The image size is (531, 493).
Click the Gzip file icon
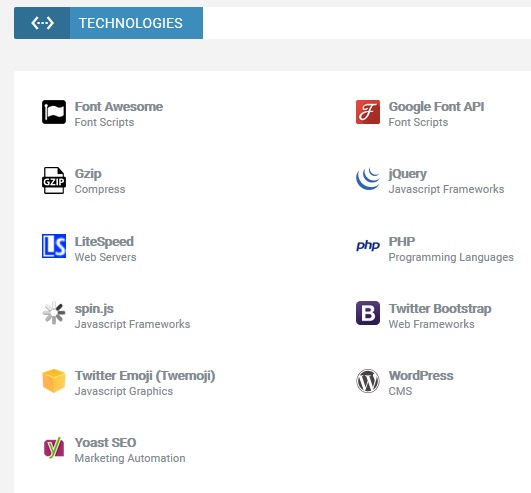coord(54,180)
